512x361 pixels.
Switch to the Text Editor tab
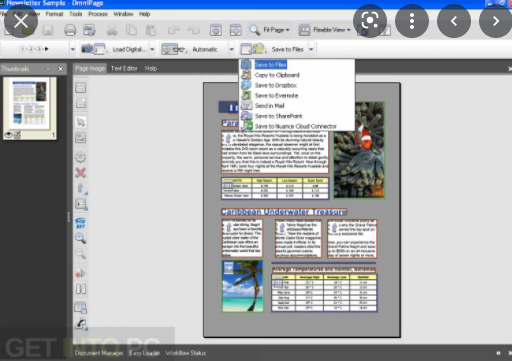coord(124,68)
